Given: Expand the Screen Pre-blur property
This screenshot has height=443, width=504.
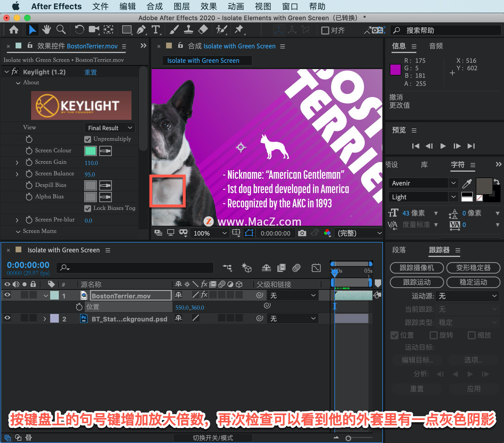Looking at the screenshot, I should [x=17, y=220].
